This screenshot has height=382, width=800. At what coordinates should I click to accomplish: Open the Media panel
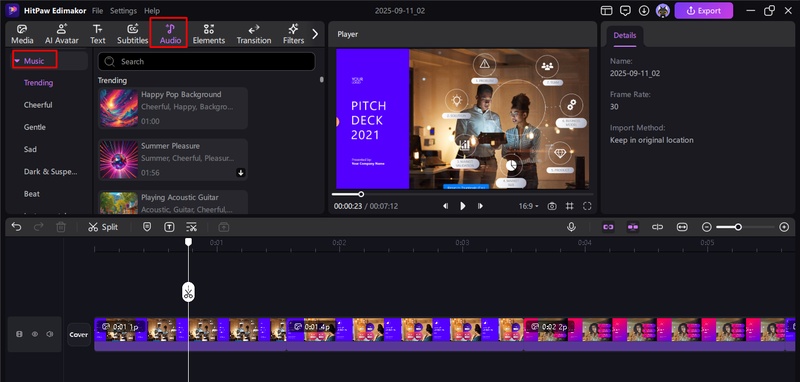(22, 34)
